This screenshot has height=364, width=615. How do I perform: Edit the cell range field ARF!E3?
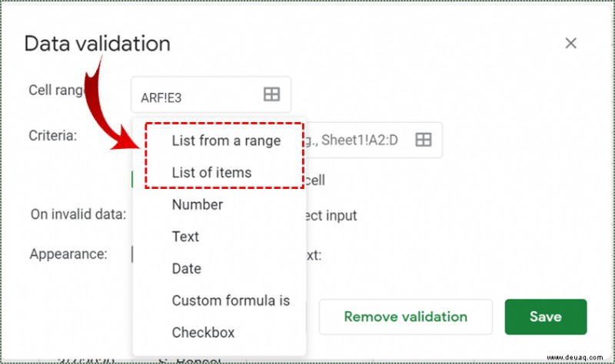[211, 94]
